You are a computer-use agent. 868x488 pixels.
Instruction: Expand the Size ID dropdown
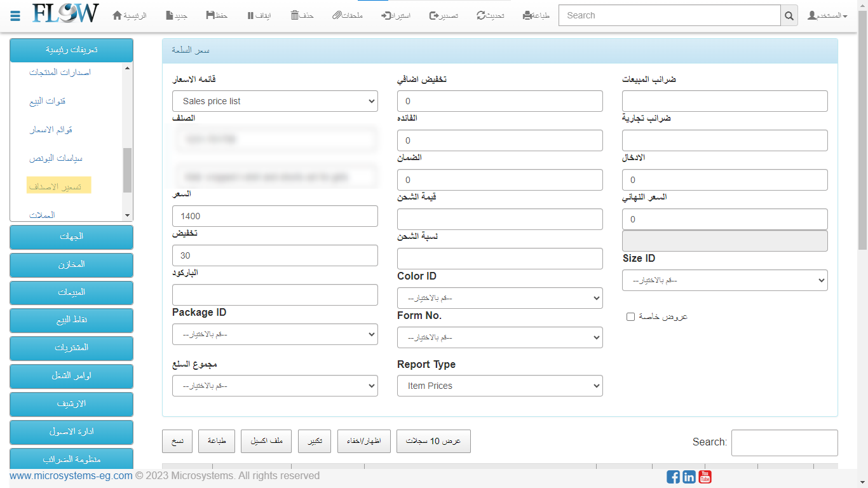point(724,280)
